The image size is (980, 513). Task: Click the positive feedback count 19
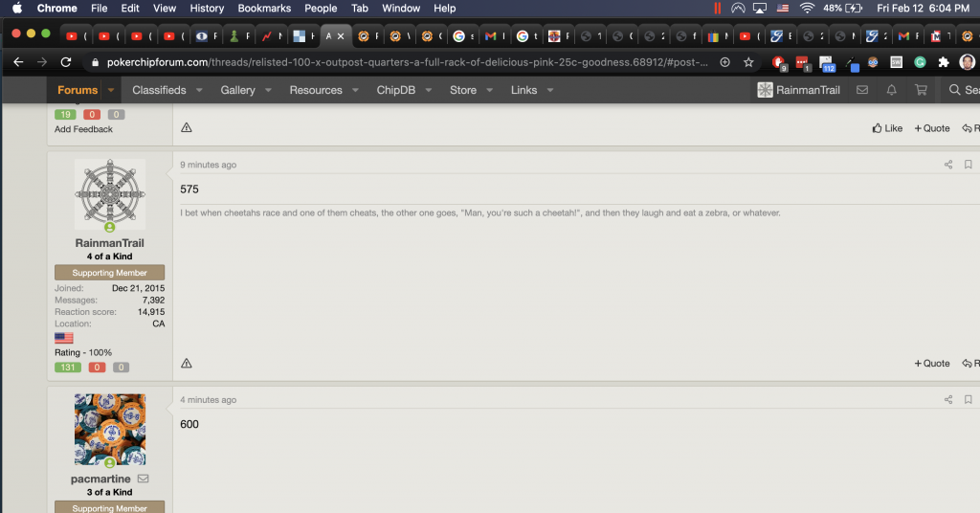[x=65, y=114]
